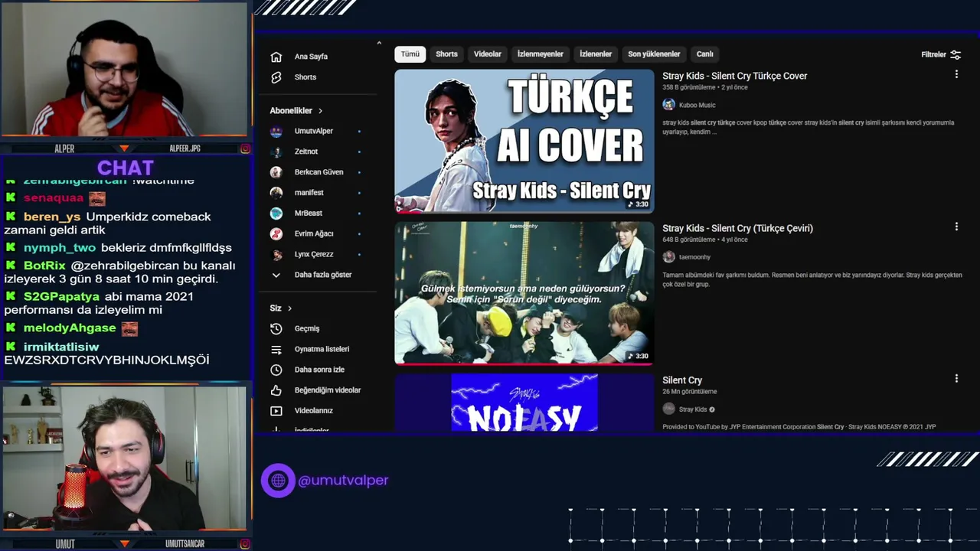Viewport: 980px width, 551px height.
Task: Select the Videolar filter chip
Action: click(x=487, y=54)
